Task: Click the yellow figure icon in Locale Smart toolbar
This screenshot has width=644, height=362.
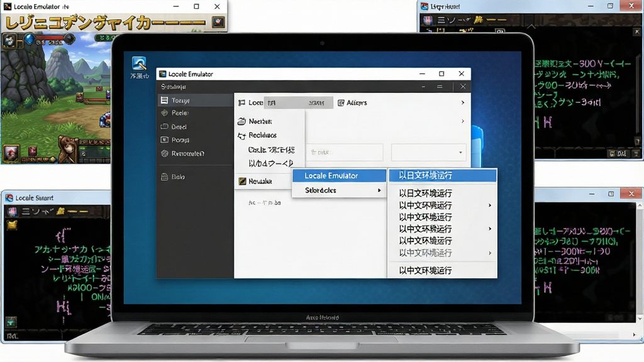Action: coord(61,211)
